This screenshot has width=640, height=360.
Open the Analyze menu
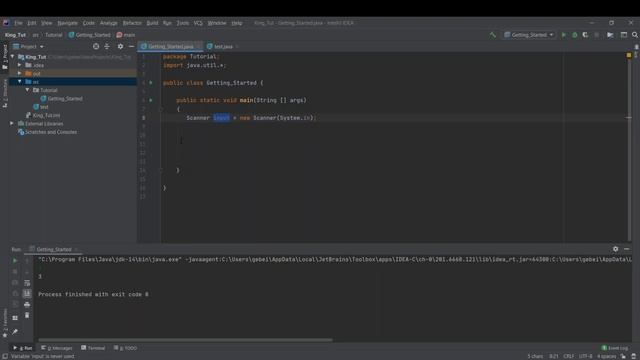point(109,23)
